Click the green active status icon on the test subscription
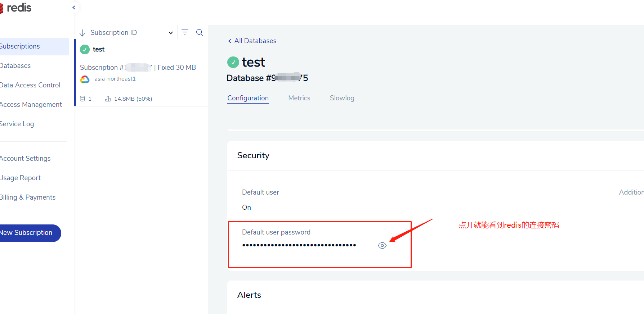Image resolution: width=644 pixels, height=314 pixels. [85, 49]
